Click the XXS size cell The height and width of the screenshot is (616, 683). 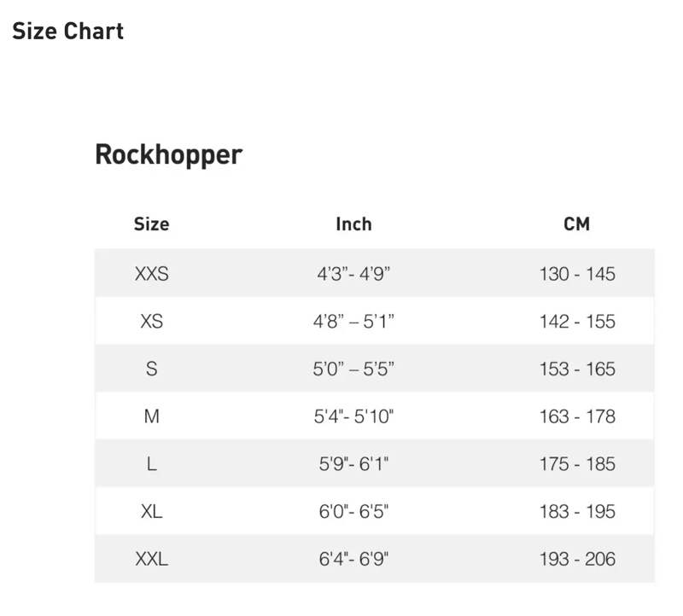[152, 274]
